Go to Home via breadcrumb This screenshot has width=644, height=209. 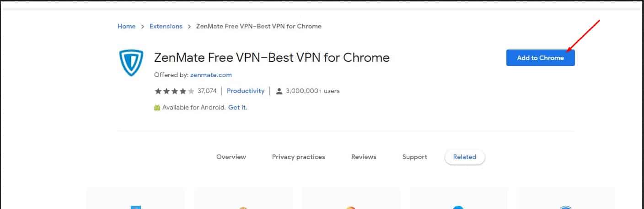pyautogui.click(x=126, y=27)
